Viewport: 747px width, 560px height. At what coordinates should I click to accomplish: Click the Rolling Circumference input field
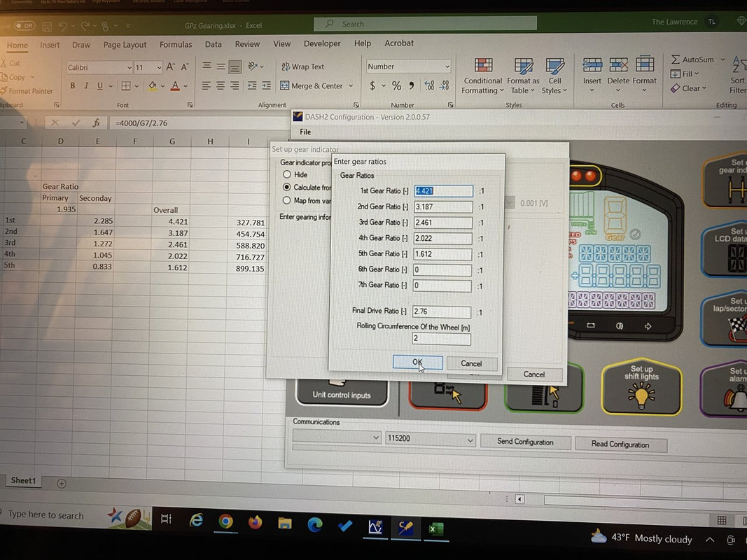click(x=441, y=338)
